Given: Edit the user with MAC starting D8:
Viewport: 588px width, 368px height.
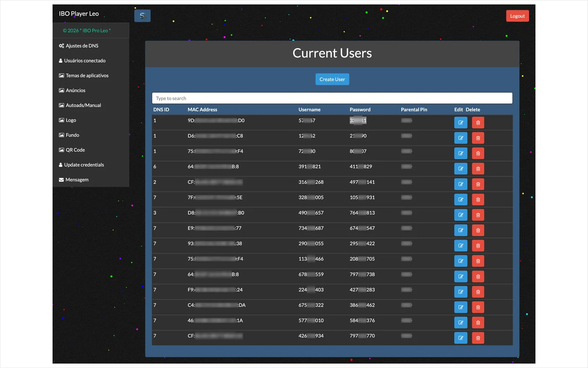Looking at the screenshot, I should (x=460, y=215).
